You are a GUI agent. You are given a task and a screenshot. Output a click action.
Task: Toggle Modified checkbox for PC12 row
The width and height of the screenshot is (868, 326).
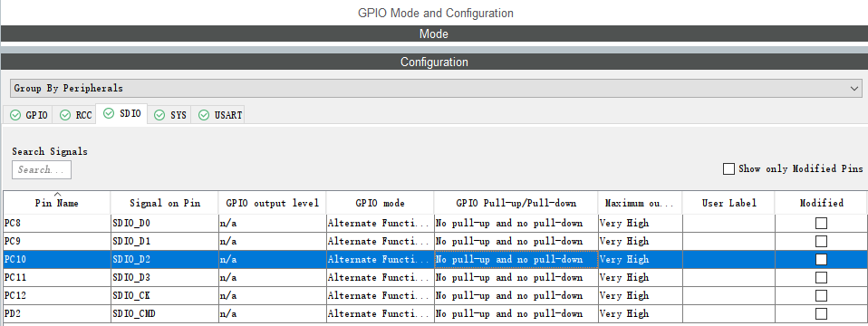click(821, 295)
